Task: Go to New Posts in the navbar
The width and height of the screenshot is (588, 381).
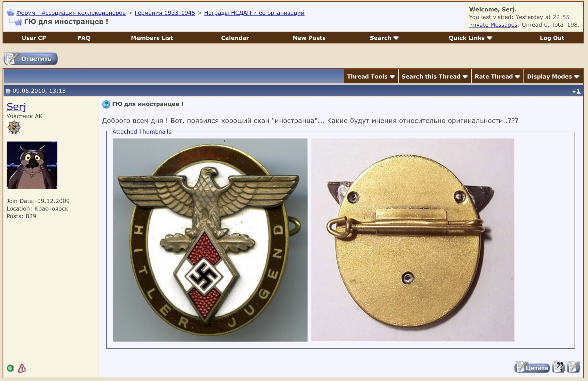Action: (x=309, y=38)
